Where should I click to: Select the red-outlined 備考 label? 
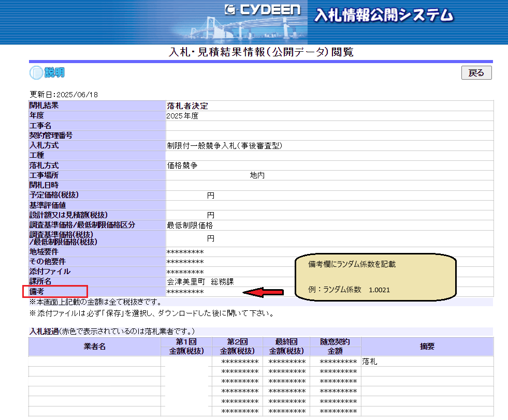(55, 292)
